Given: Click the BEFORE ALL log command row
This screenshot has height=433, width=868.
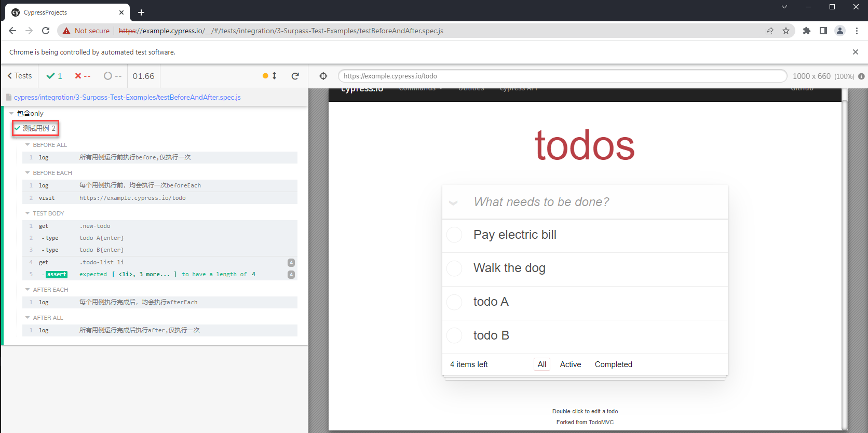Looking at the screenshot, I should pyautogui.click(x=160, y=157).
